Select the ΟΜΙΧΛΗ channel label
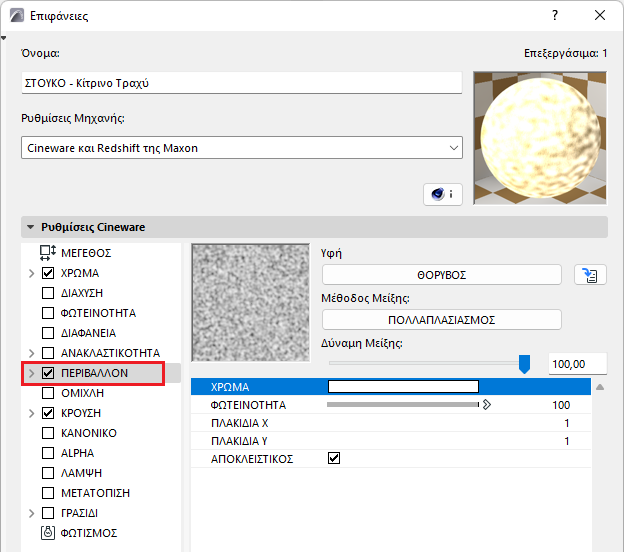This screenshot has height=552, width=624. [x=82, y=393]
